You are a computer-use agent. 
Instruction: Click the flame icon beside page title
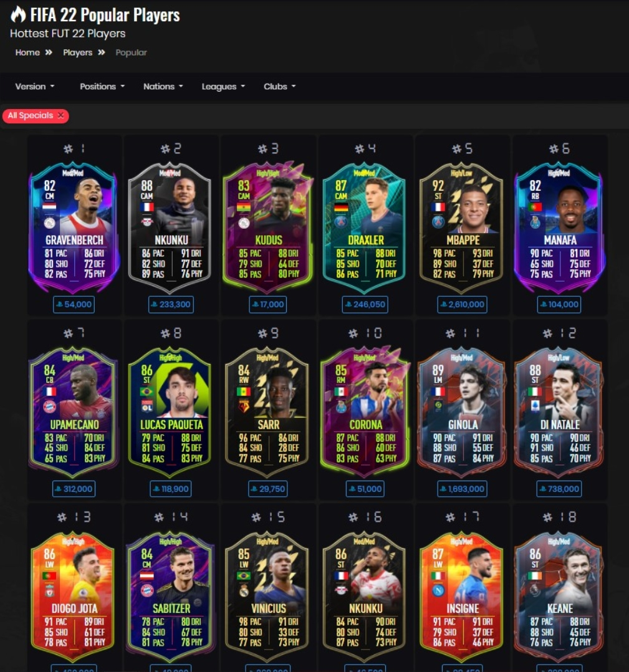(x=18, y=14)
